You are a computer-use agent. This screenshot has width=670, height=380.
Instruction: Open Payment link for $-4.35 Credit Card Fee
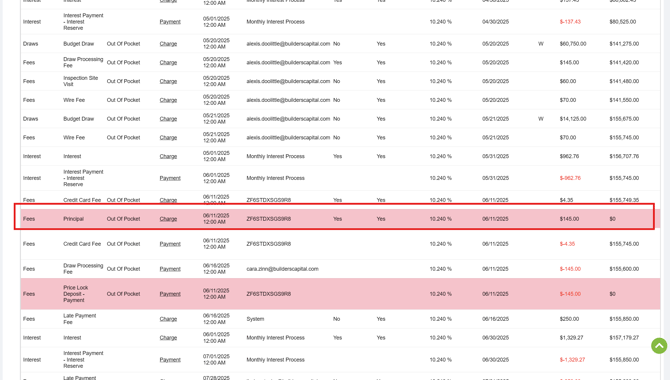[170, 244]
